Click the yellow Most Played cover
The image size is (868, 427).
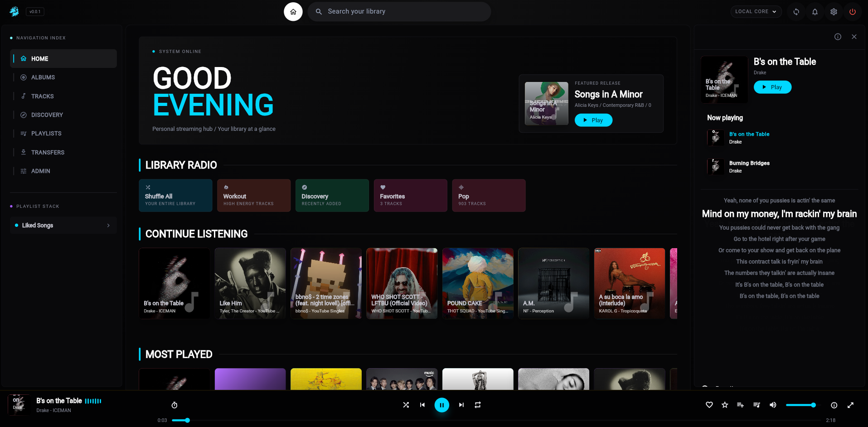click(326, 379)
